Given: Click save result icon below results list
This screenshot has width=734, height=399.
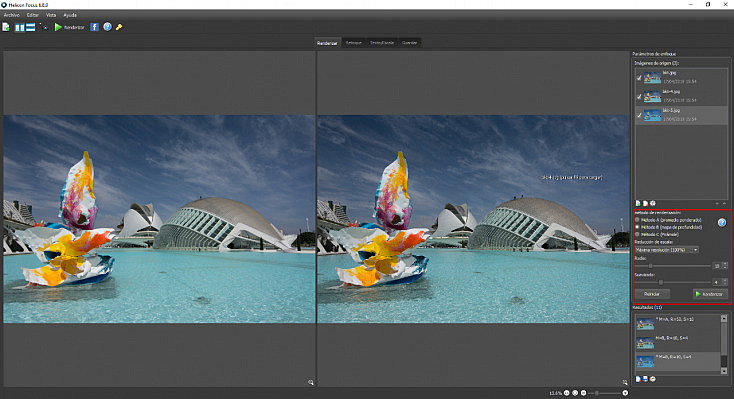Looking at the screenshot, I should click(x=645, y=379).
